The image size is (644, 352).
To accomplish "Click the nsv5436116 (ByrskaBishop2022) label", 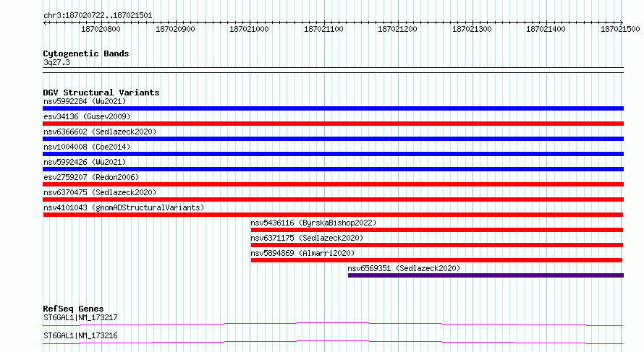I will point(313,223).
